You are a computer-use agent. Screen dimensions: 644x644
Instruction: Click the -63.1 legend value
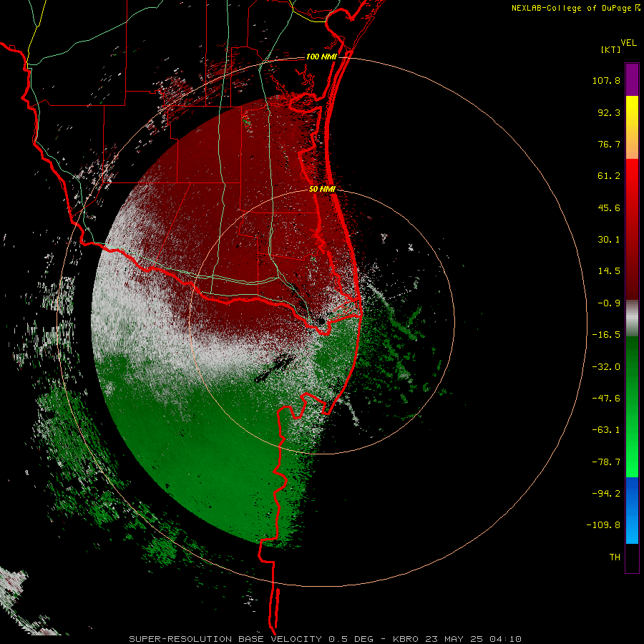click(x=606, y=430)
